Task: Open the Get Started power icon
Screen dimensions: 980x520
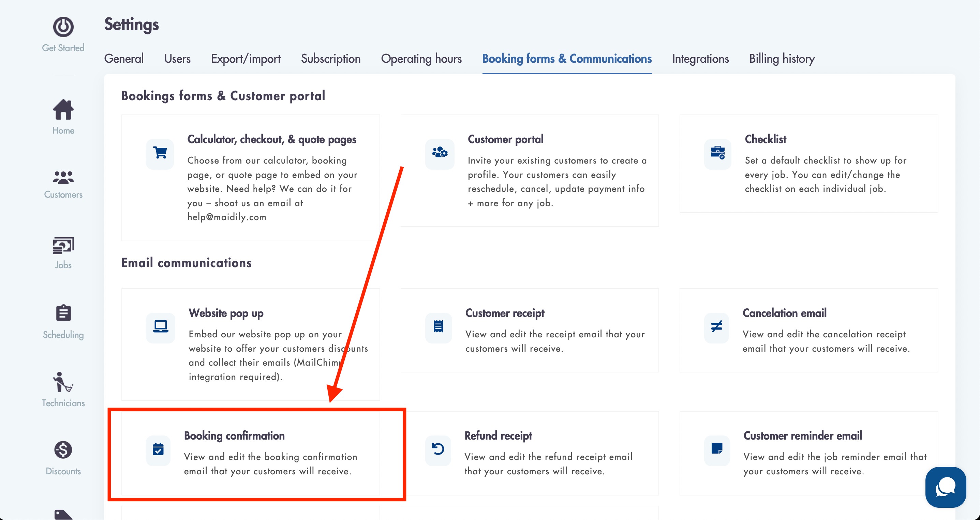Action: tap(63, 27)
